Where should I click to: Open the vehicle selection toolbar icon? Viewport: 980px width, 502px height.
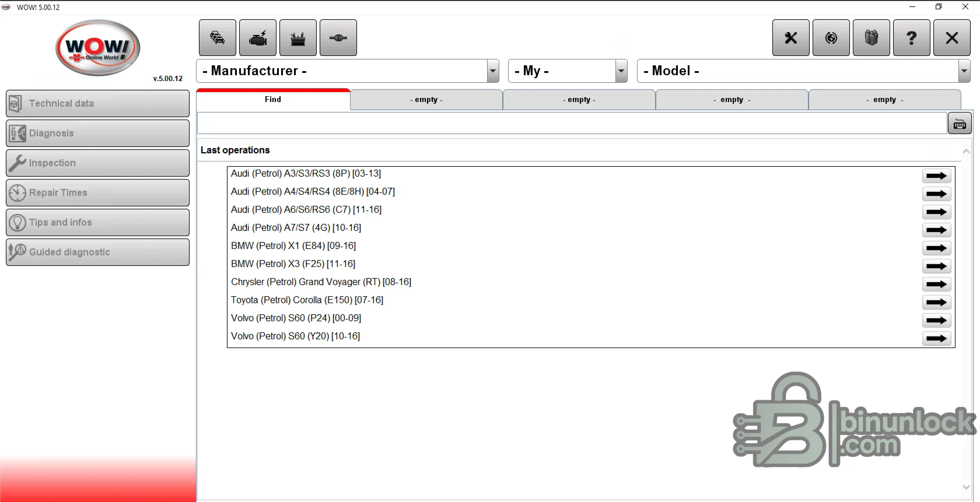pyautogui.click(x=217, y=38)
